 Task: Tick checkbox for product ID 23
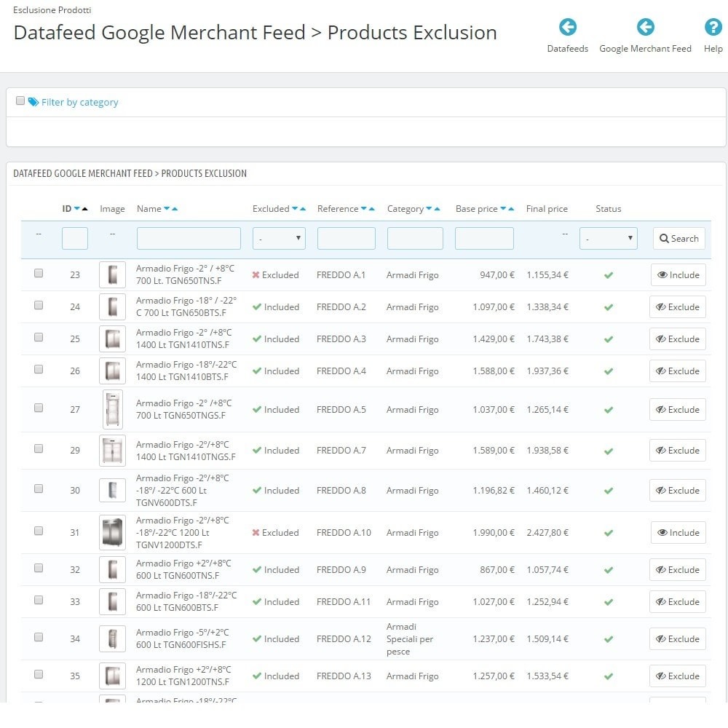click(x=39, y=273)
